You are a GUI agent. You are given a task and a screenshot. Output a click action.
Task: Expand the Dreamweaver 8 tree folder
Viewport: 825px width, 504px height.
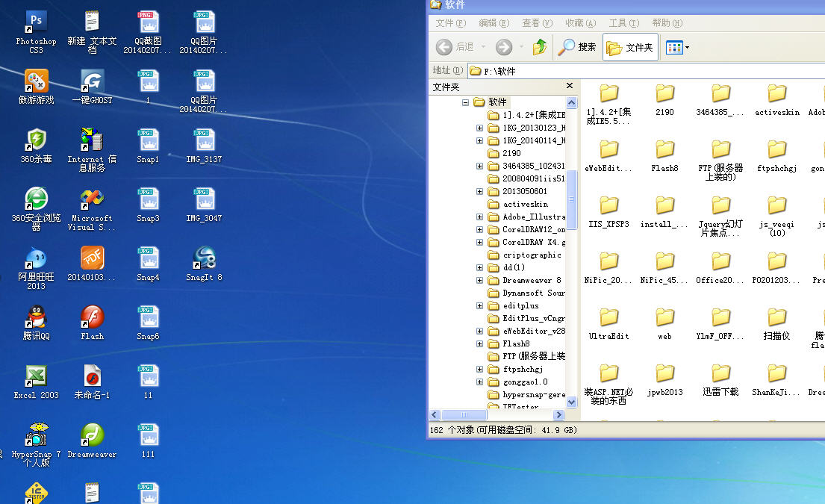(479, 281)
